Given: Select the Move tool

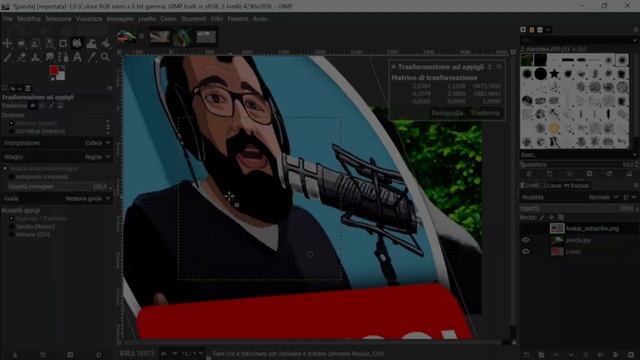Looking at the screenshot, I should point(7,43).
